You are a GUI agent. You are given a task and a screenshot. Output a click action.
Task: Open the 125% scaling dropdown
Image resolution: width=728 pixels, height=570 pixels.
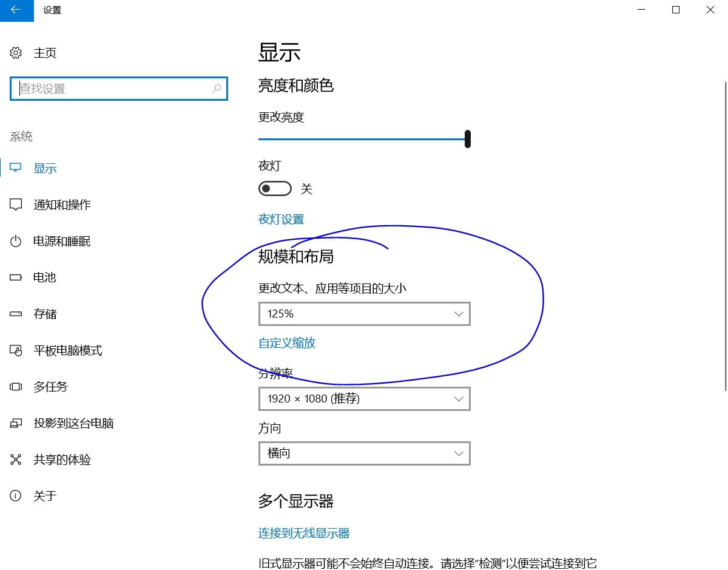pos(364,314)
